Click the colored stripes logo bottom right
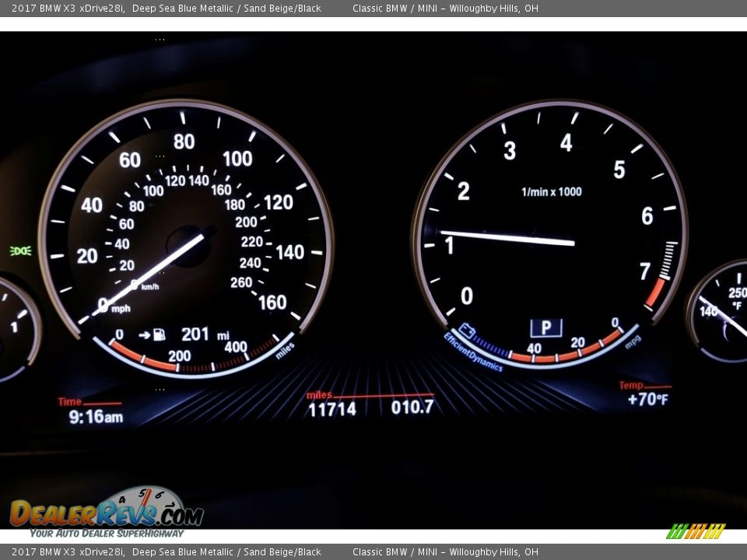 click(x=696, y=531)
